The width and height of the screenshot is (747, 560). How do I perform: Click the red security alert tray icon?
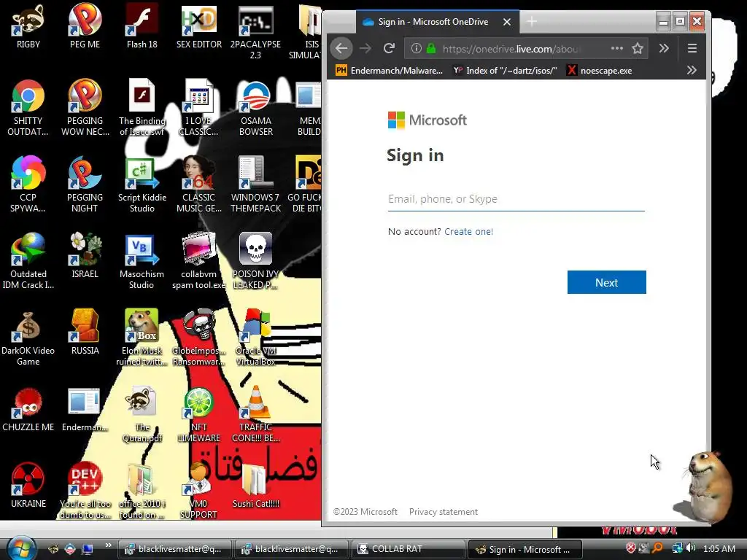[x=631, y=548]
